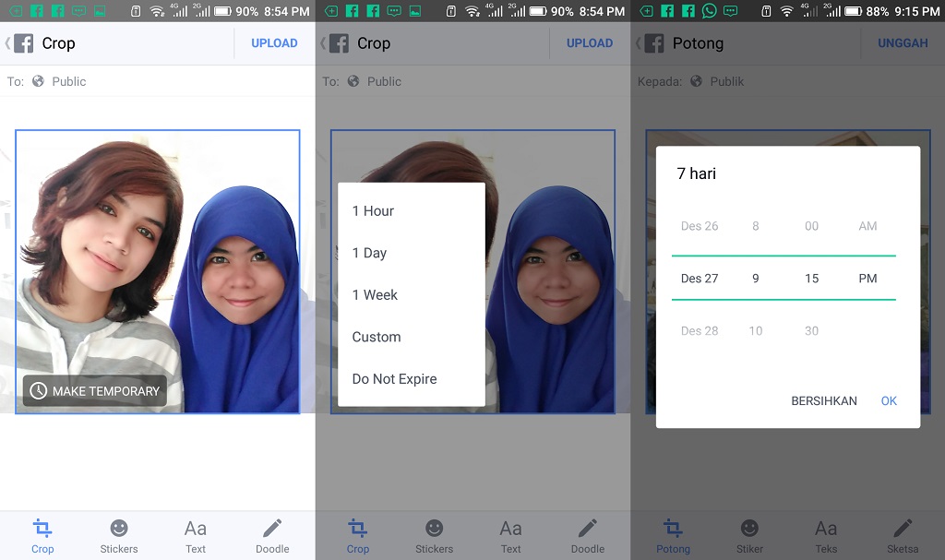Click the selected minute value 15

812,279
